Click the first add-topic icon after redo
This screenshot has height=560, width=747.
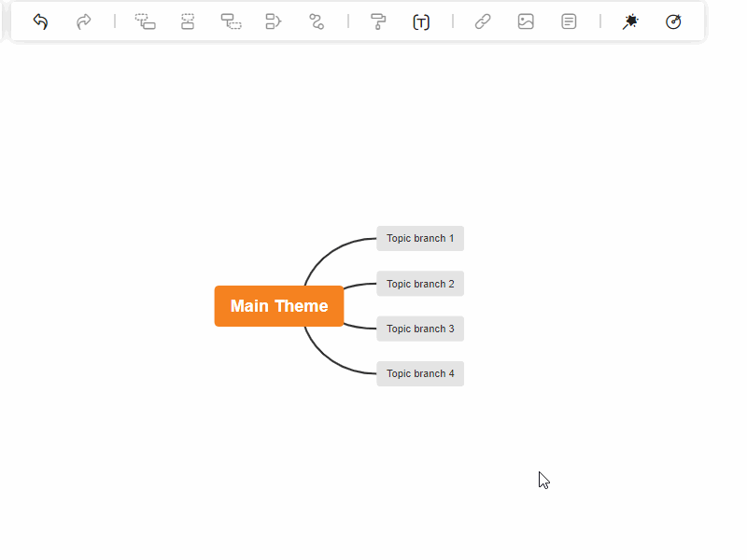[145, 21]
